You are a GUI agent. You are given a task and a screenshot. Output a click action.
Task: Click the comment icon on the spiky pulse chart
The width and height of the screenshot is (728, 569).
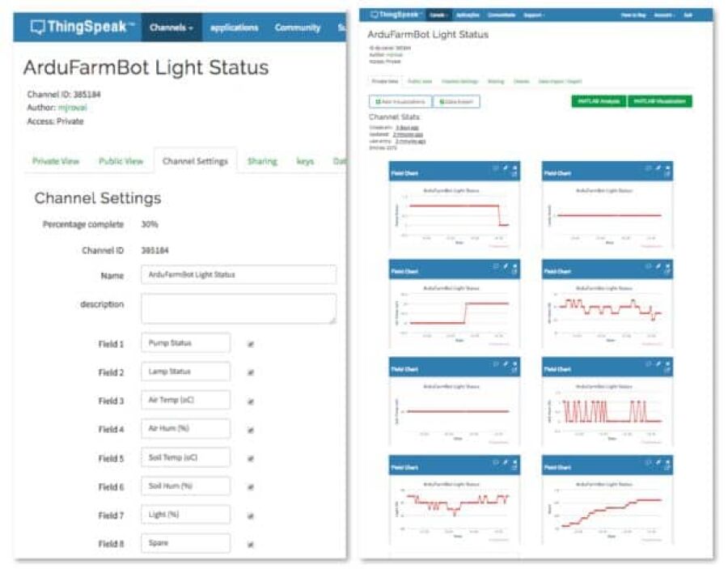click(x=649, y=364)
